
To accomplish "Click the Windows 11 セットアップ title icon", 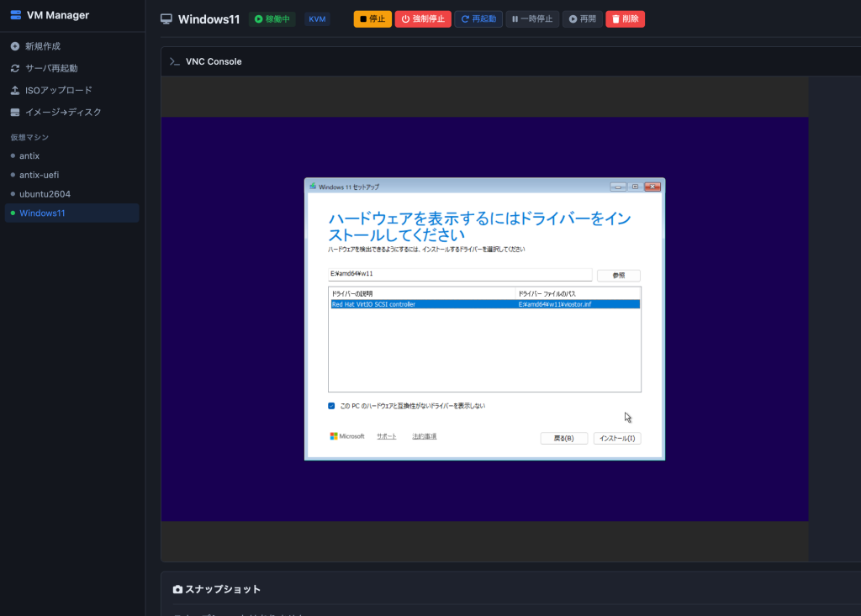I will [313, 187].
